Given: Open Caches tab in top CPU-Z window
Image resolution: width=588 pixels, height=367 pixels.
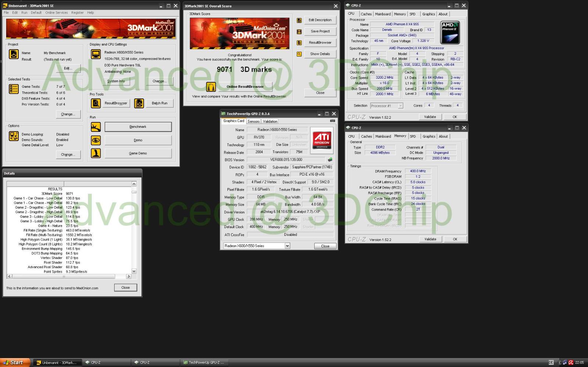Looking at the screenshot, I should 366,14.
